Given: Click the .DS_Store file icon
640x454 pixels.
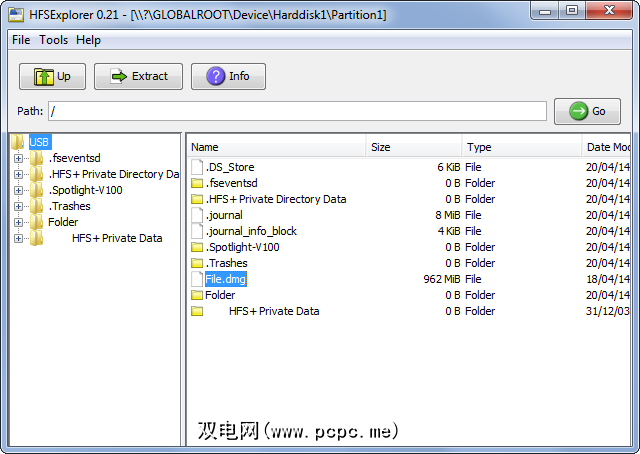Looking at the screenshot, I should click(x=197, y=167).
